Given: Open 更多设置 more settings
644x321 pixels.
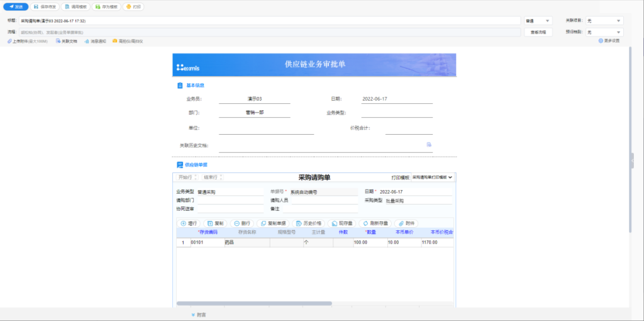Looking at the screenshot, I should pyautogui.click(x=609, y=41).
